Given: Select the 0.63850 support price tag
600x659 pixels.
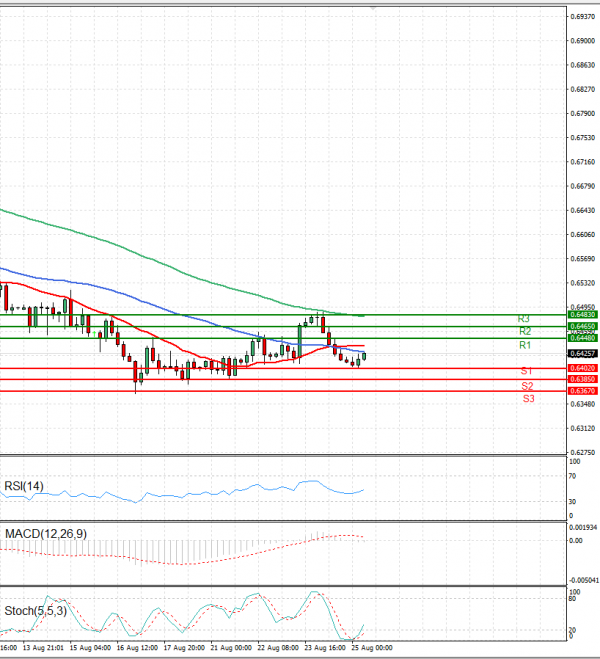Looking at the screenshot, I should [x=582, y=379].
